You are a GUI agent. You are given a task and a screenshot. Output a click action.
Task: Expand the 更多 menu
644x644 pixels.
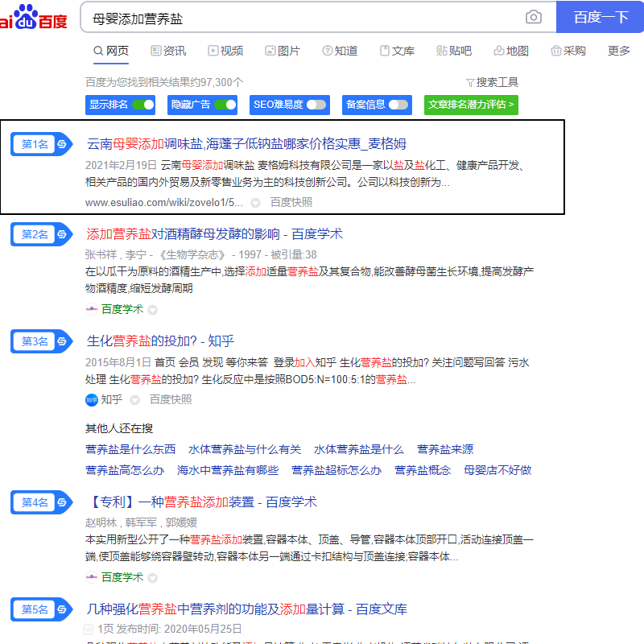pyautogui.click(x=618, y=51)
